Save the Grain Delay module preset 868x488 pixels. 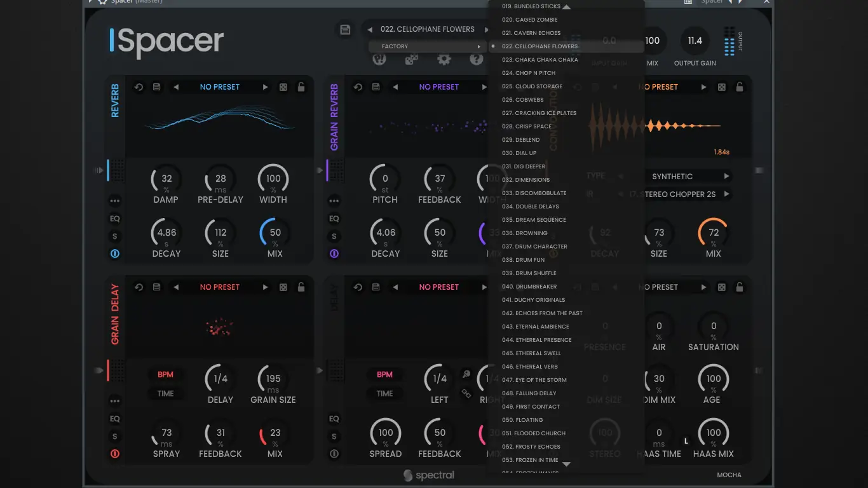tap(157, 287)
